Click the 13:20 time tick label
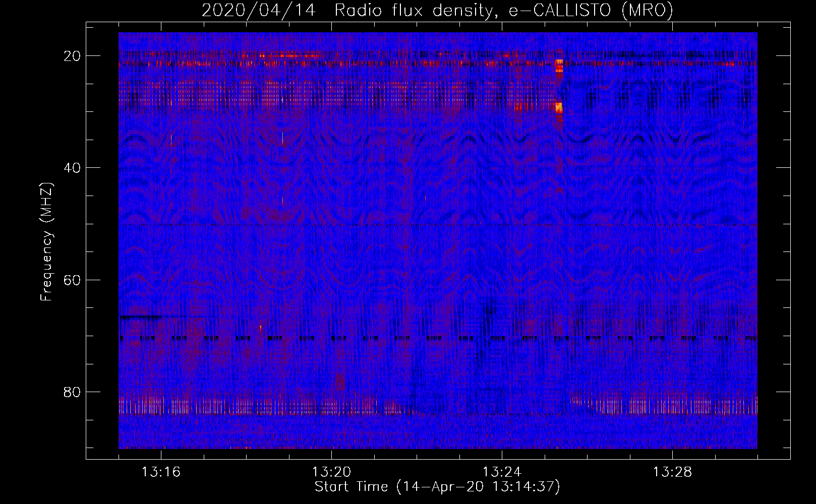Screen dimensions: 816x504 [x=331, y=472]
